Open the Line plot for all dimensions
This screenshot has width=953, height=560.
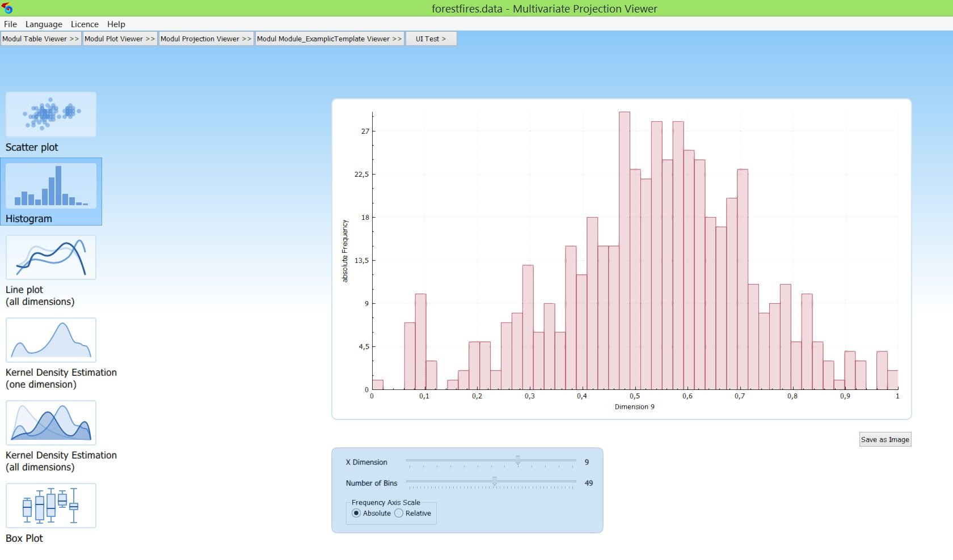point(50,258)
